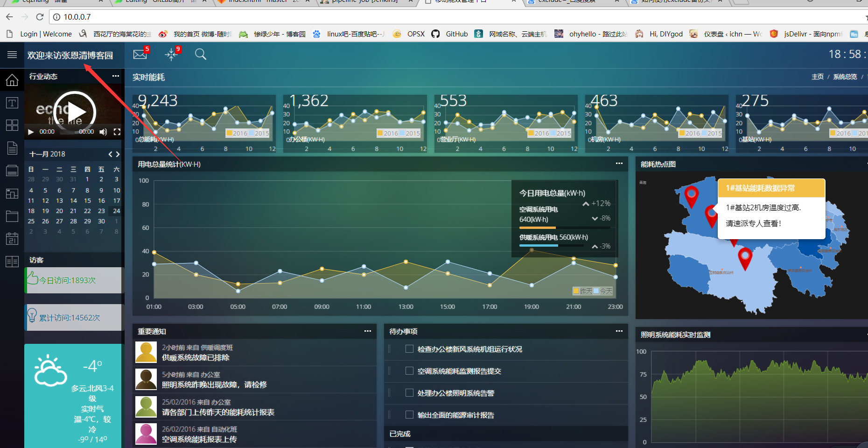868x448 pixels.
Task: Click browser back arrow
Action: [x=9, y=17]
